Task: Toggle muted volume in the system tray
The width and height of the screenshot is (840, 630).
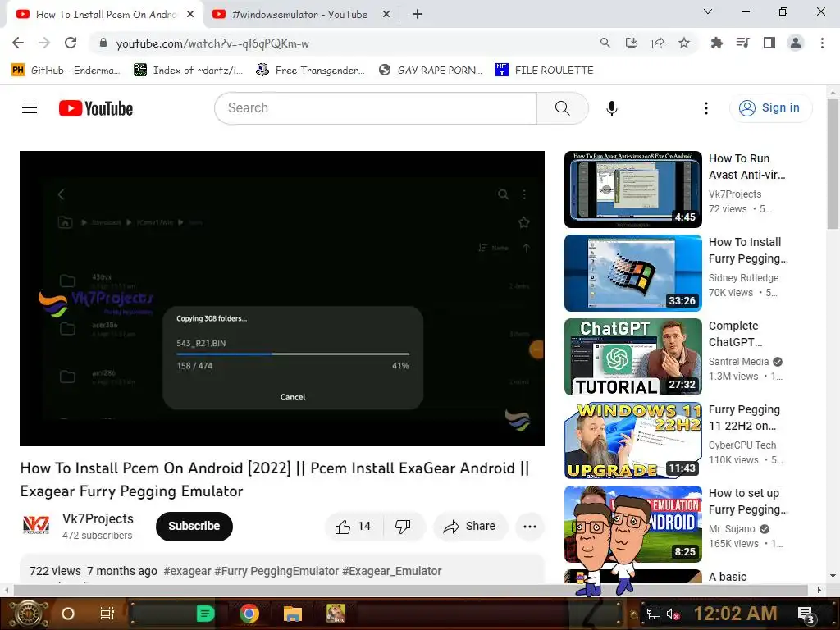Action: click(673, 614)
